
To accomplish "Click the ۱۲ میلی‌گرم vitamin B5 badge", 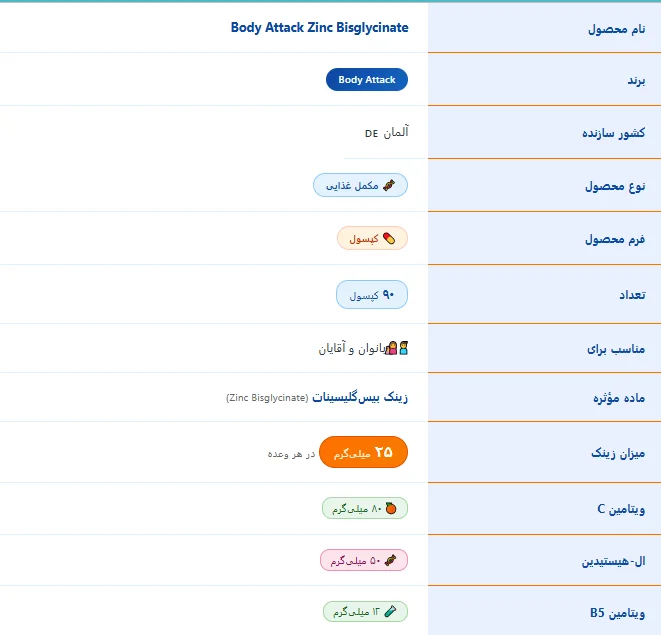I will (365, 611).
